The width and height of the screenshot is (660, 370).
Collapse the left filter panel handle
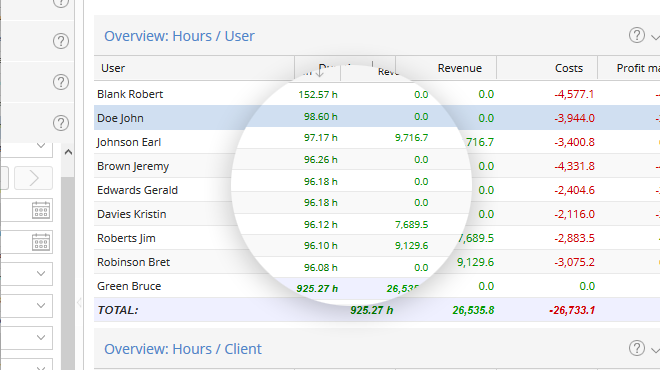click(79, 302)
